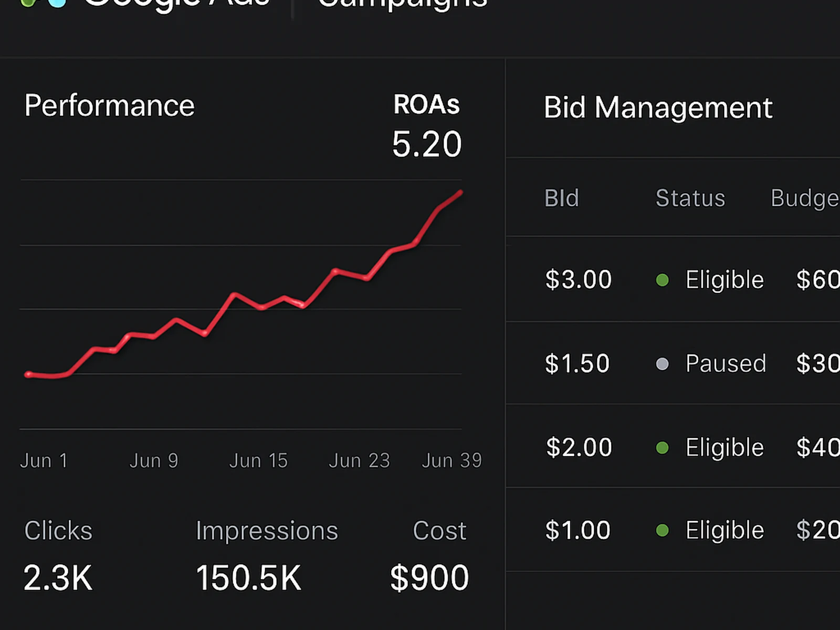The width and height of the screenshot is (840, 630).
Task: Click the Paused status label
Action: click(x=726, y=363)
